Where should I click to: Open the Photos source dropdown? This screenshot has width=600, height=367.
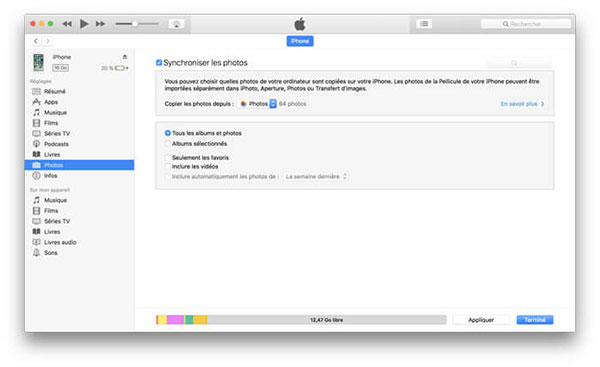(257, 104)
